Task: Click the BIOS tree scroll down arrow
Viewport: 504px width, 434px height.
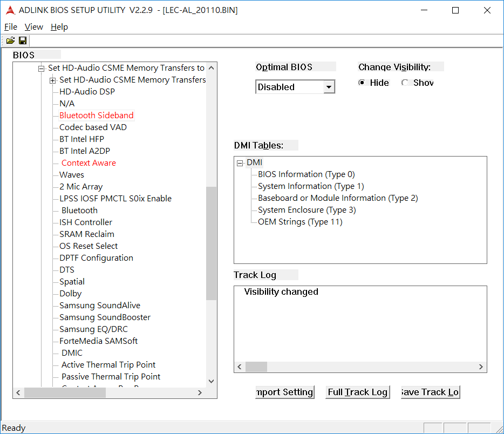Action: click(x=211, y=382)
